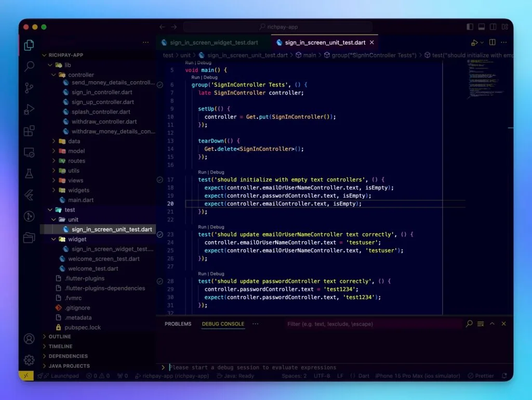The width and height of the screenshot is (532, 400).
Task: Expand the routes folder
Action: coord(98,161)
